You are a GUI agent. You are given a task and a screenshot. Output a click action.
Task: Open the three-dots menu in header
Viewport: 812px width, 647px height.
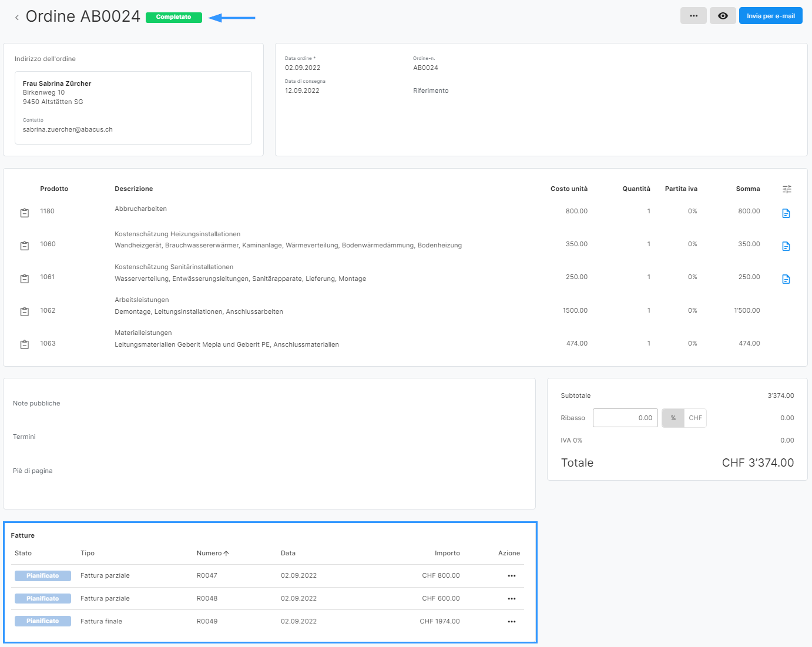pos(693,16)
